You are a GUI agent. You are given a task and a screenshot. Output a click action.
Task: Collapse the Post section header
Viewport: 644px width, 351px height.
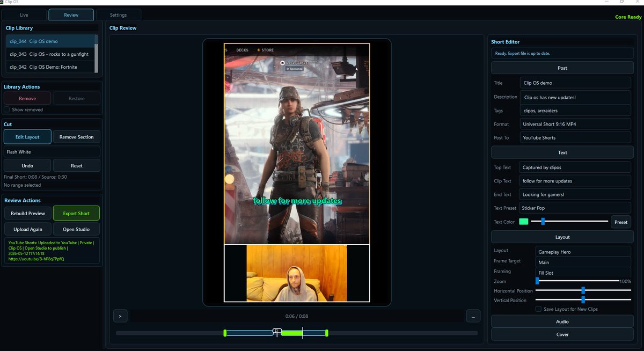(x=562, y=68)
